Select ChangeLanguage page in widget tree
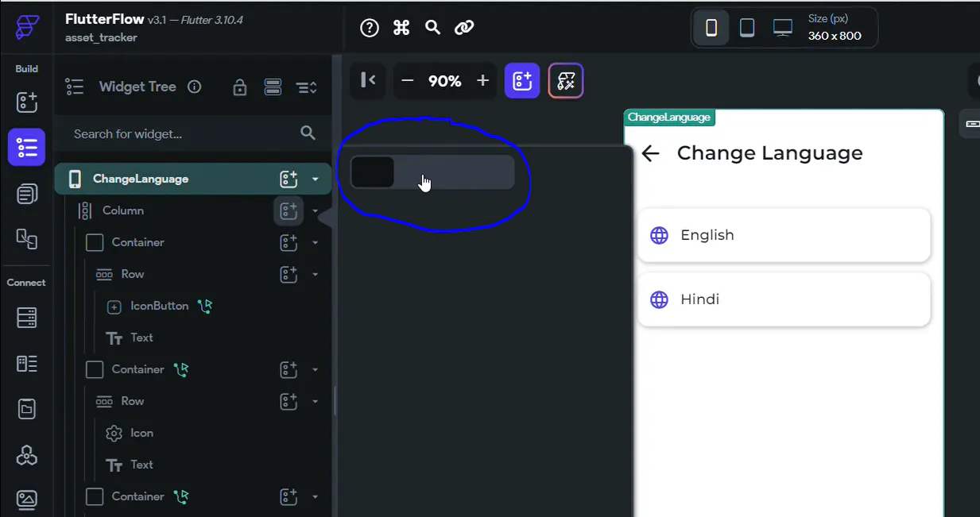Image resolution: width=980 pixels, height=517 pixels. coord(192,179)
